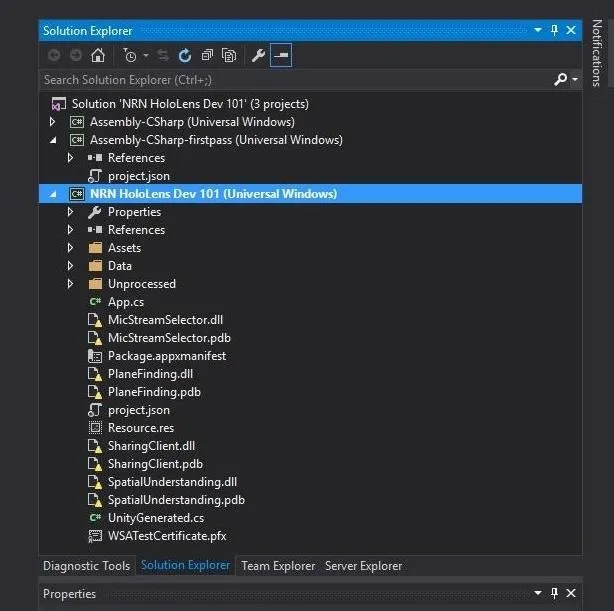Click the SpatialUnderstanding.dll file icon
Viewport: 614px width, 611px height.
[95, 482]
